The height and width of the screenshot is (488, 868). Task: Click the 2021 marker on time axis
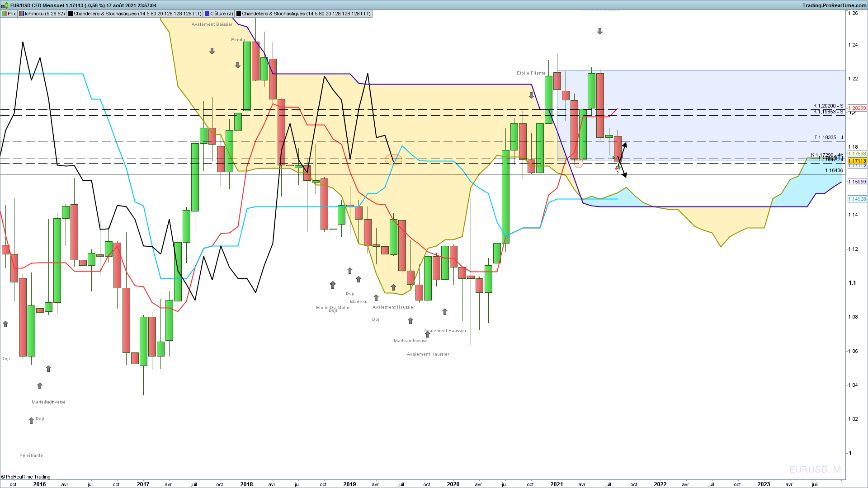pyautogui.click(x=557, y=484)
